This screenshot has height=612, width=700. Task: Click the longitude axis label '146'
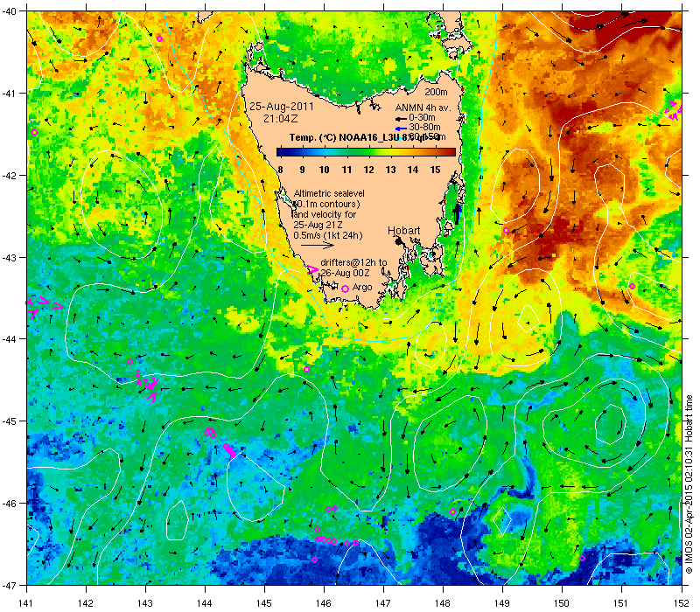pyautogui.click(x=324, y=603)
